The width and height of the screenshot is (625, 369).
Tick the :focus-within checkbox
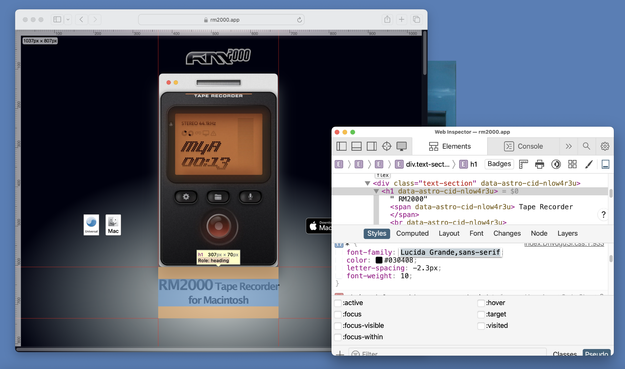pos(338,337)
